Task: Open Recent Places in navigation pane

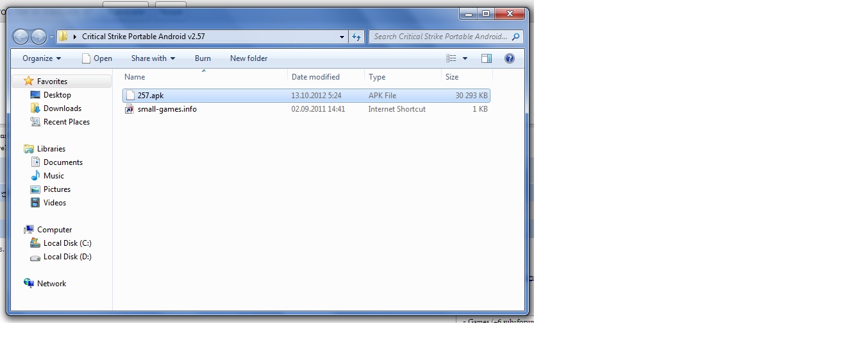Action: (67, 122)
